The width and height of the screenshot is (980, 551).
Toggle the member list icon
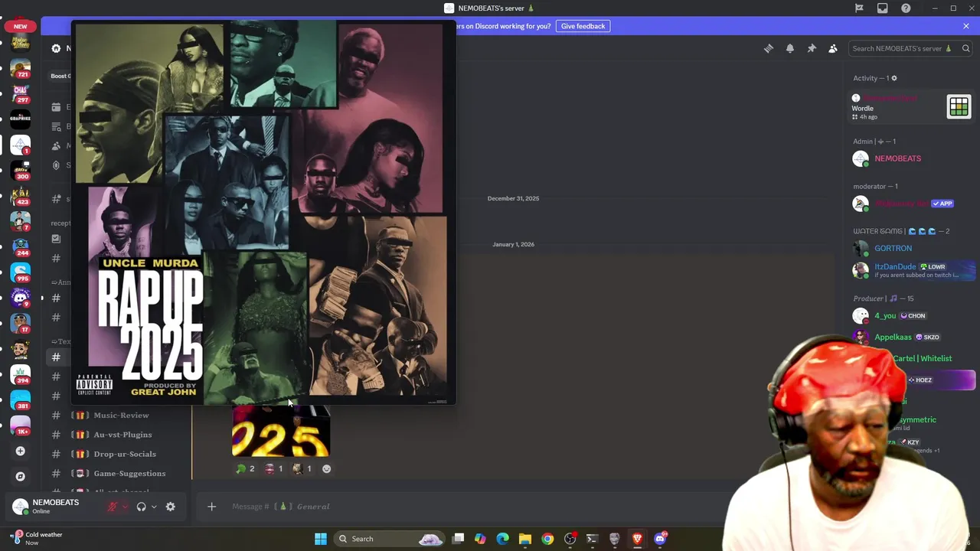coord(833,48)
